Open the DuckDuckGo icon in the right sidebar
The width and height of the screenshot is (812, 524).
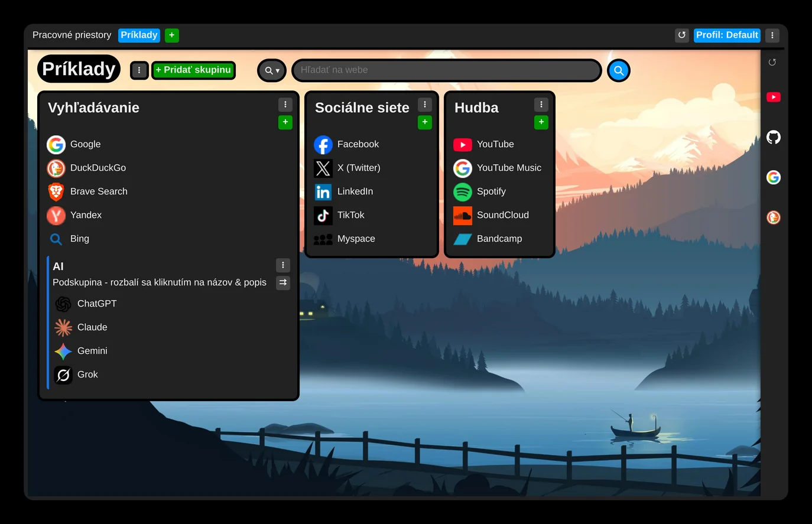(774, 217)
